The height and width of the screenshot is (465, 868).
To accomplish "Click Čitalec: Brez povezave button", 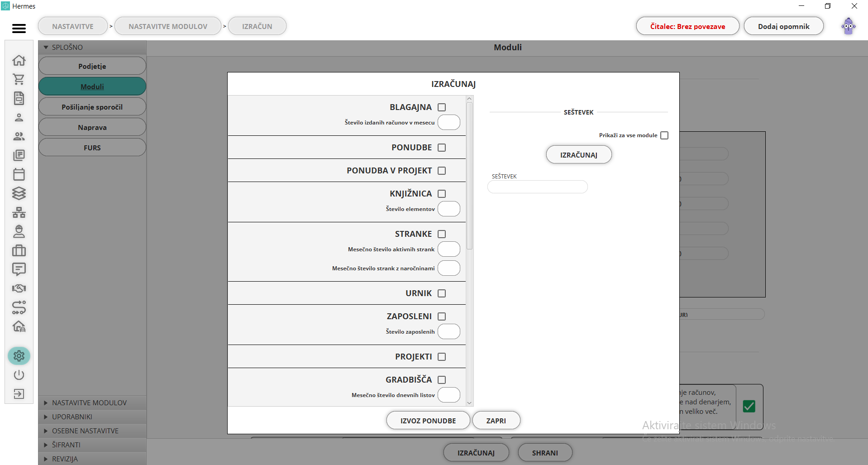I will click(687, 26).
